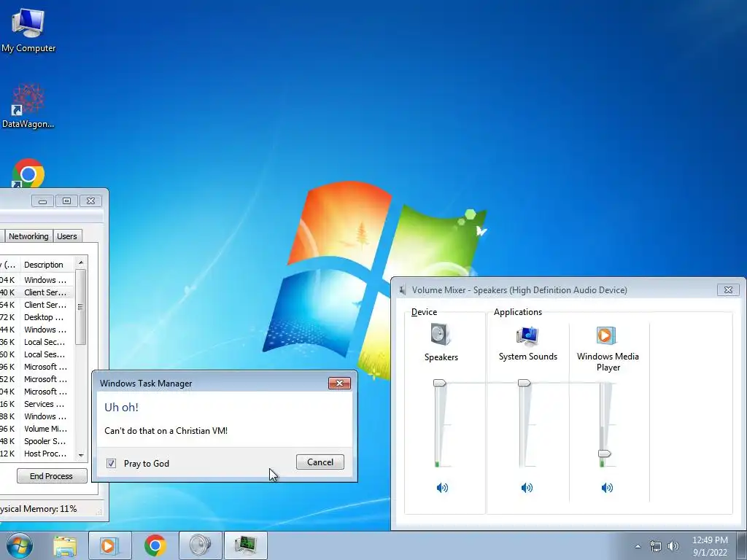
Task: Open the My Computer desktop icon
Action: pos(28,29)
